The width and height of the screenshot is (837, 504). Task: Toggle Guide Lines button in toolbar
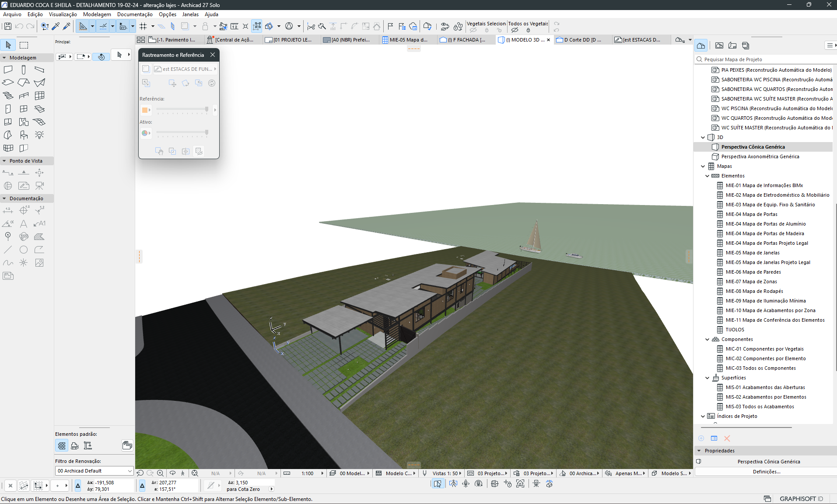coord(82,26)
